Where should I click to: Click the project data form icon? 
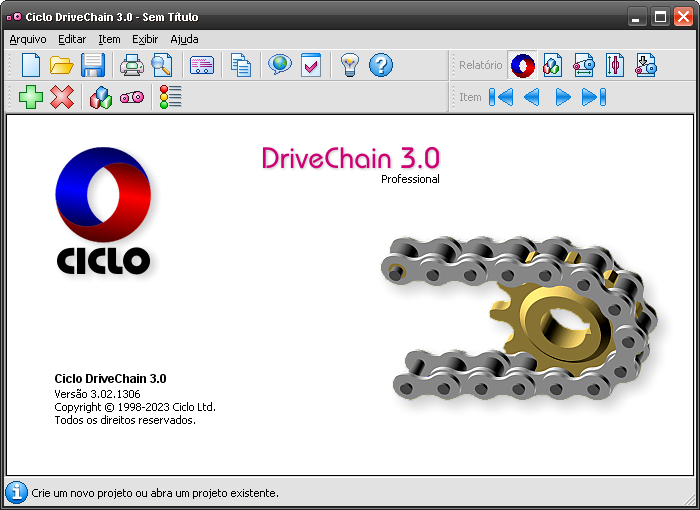point(202,65)
